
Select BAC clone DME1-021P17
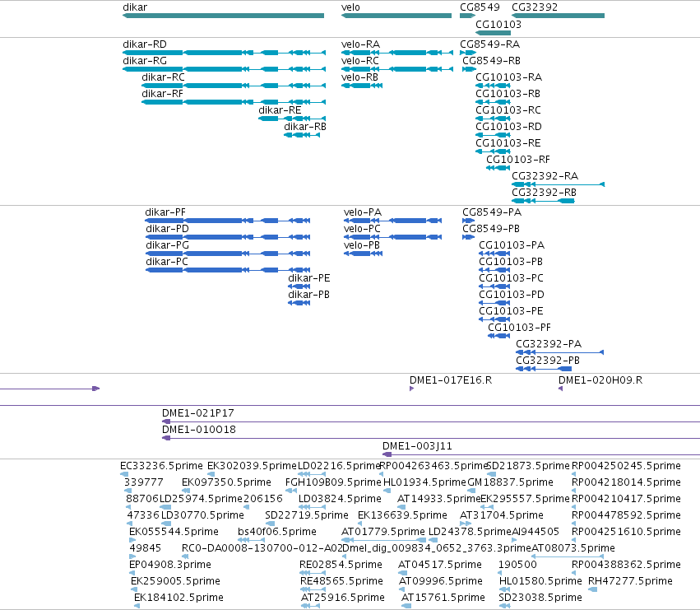tap(431, 421)
